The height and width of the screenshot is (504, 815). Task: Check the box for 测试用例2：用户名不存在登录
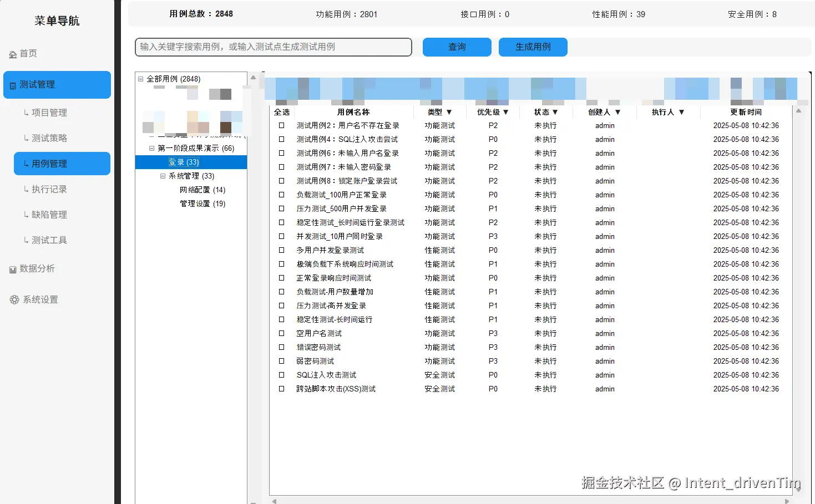point(281,125)
